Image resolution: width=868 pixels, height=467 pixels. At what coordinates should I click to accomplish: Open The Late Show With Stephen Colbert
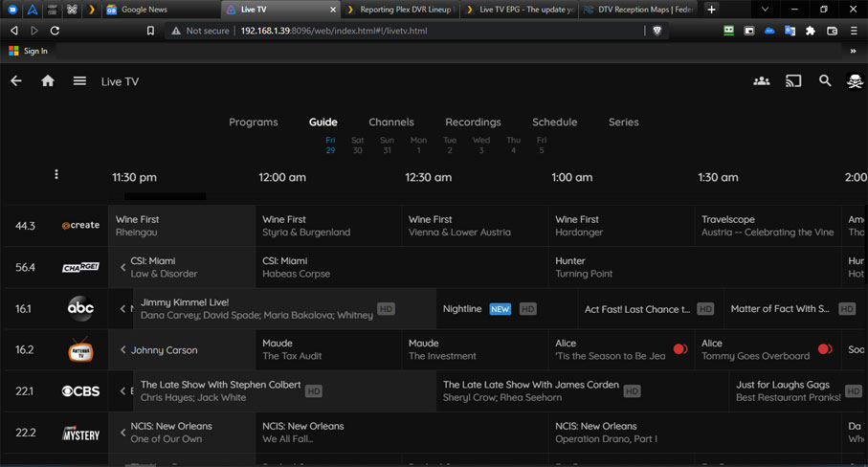[284, 391]
